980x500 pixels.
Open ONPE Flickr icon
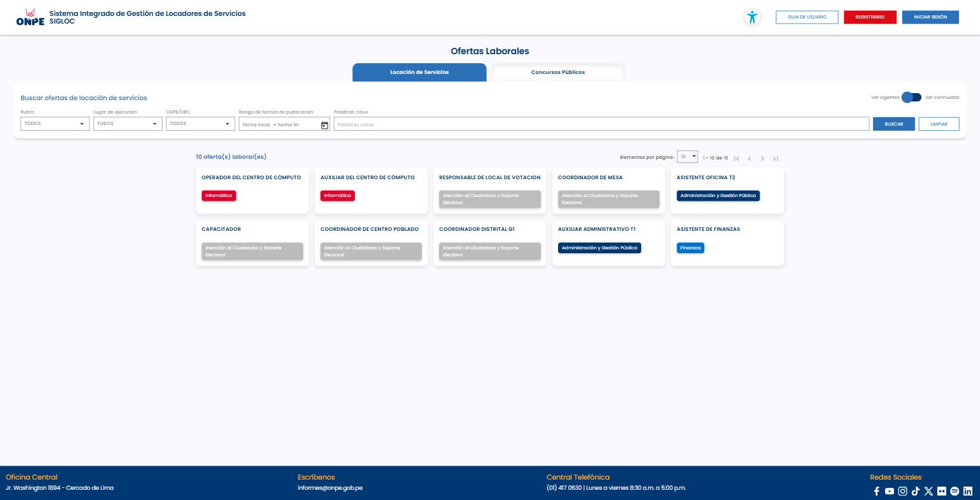coord(942,491)
